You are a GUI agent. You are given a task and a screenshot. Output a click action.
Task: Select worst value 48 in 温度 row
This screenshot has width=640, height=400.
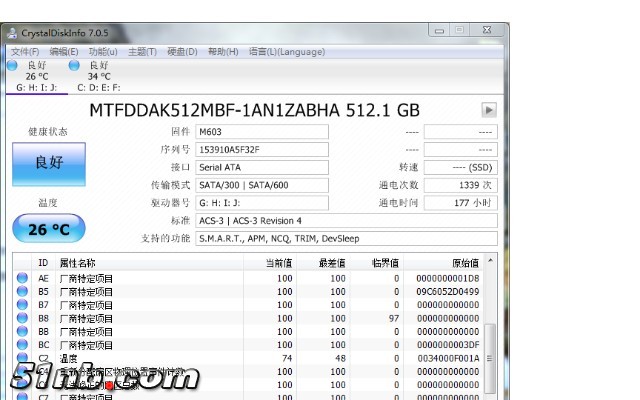pos(340,358)
